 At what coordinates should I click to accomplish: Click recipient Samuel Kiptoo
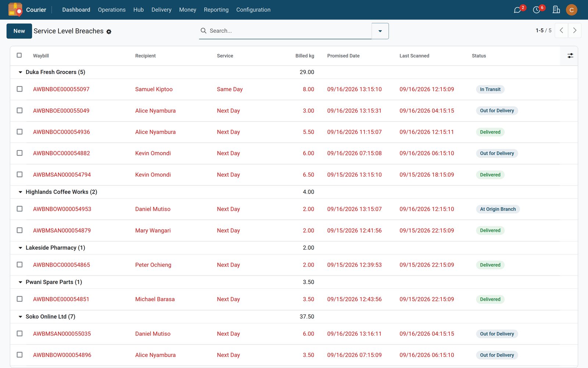point(154,89)
